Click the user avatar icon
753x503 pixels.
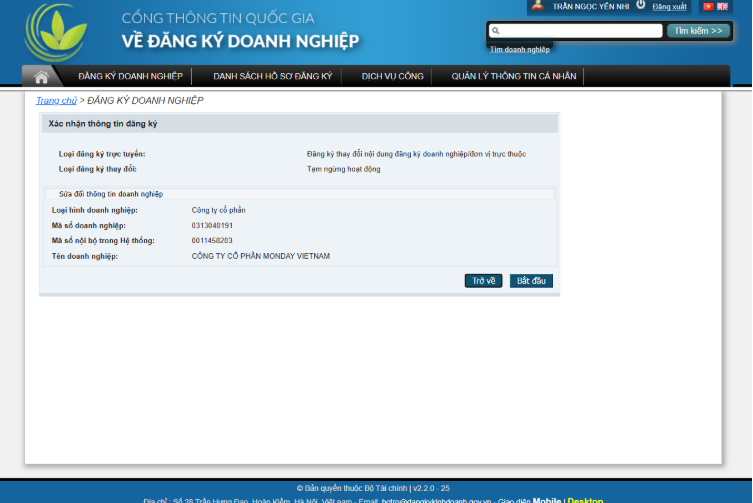538,6
